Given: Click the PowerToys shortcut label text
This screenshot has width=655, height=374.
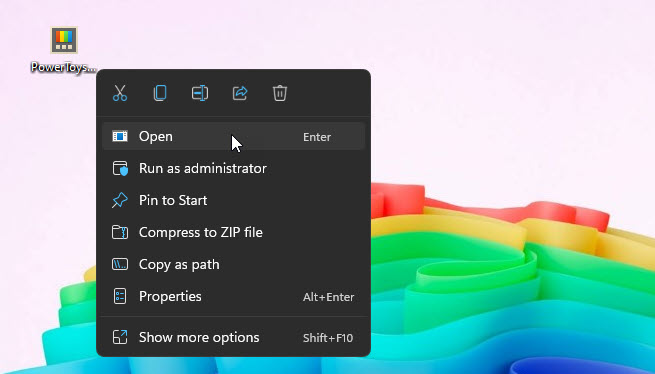Looking at the screenshot, I should tap(63, 67).
